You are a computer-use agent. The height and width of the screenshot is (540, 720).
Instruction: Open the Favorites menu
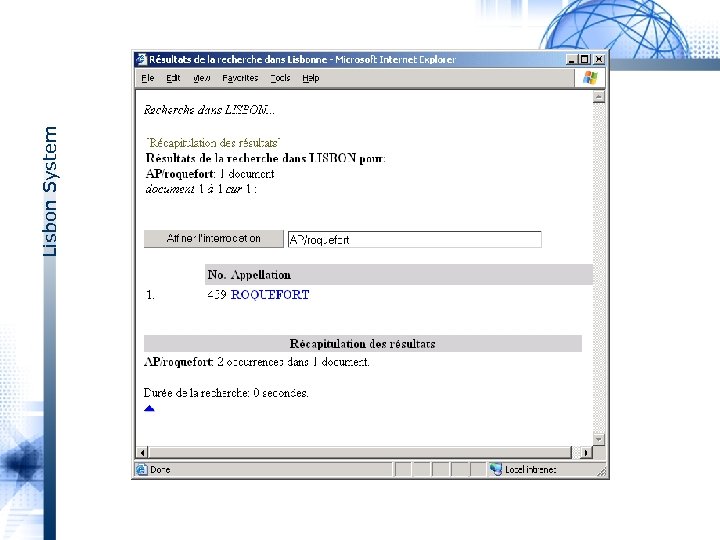point(240,78)
